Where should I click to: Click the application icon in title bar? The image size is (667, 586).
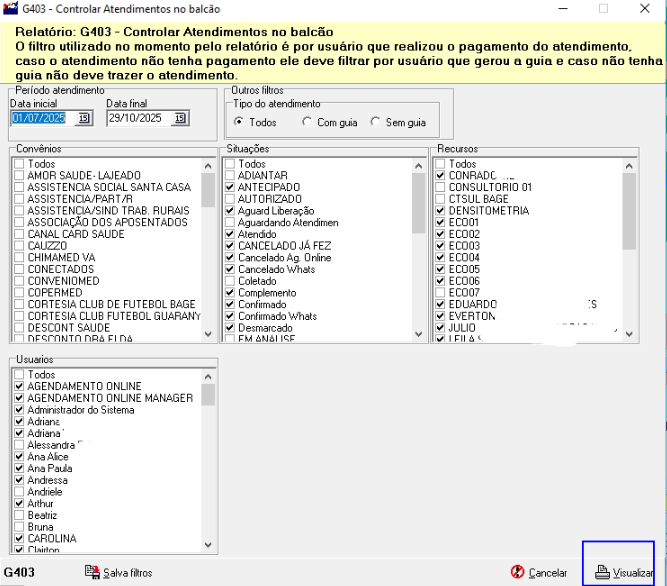[11, 8]
